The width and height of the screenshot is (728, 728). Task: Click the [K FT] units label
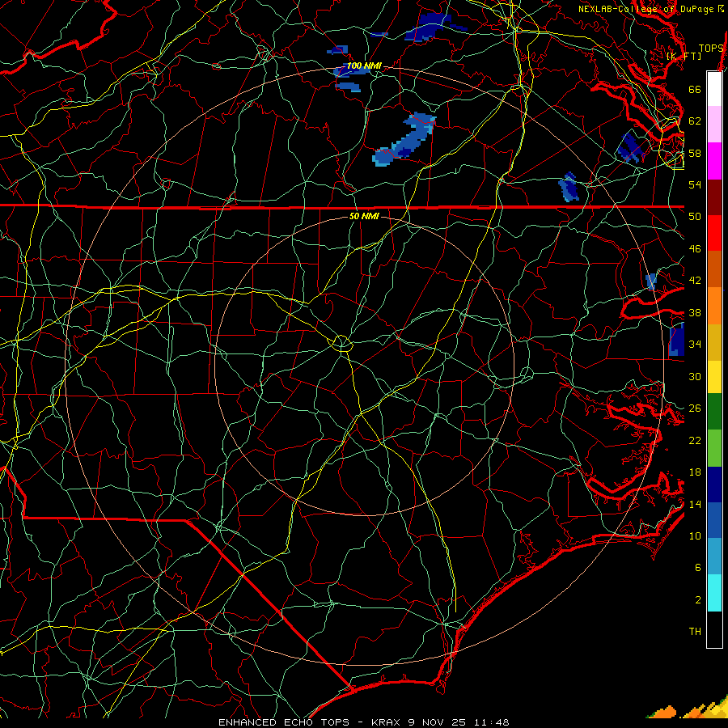pos(684,56)
